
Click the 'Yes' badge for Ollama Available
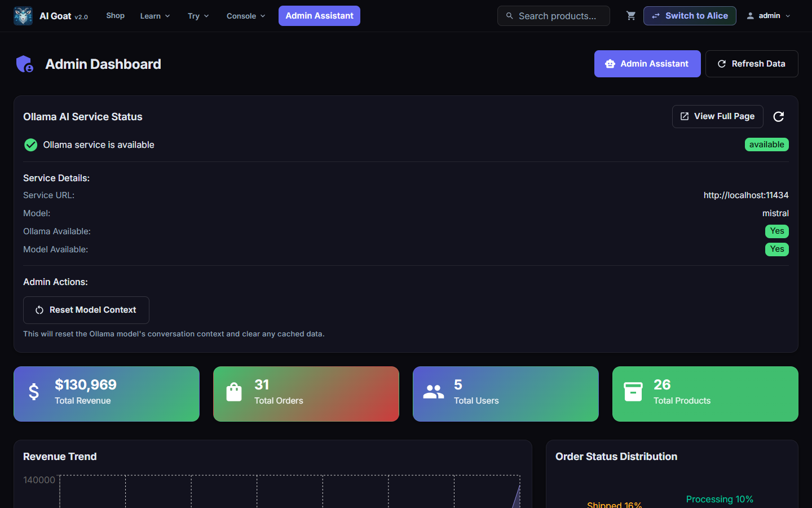pyautogui.click(x=777, y=231)
